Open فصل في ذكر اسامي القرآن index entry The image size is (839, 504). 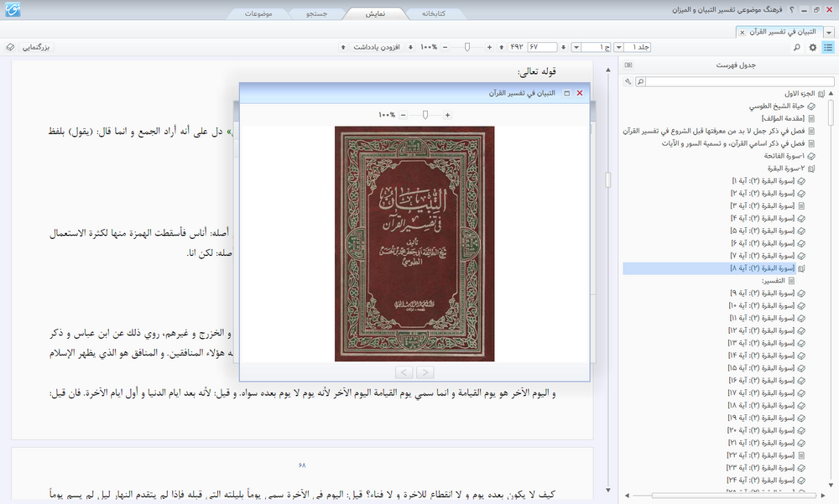click(x=733, y=143)
